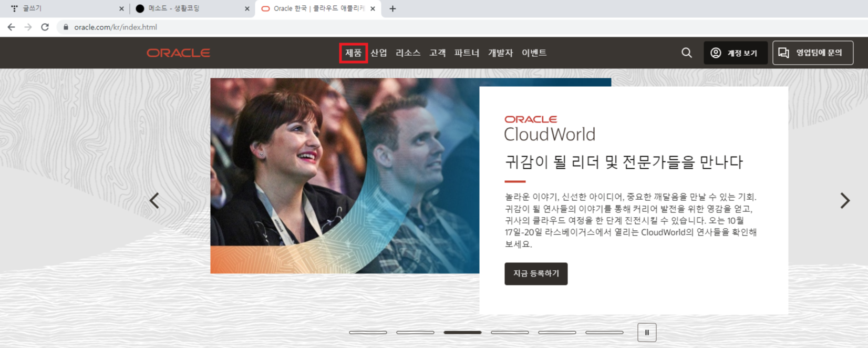Open the 고객 menu
The width and height of the screenshot is (868, 348).
tap(438, 53)
